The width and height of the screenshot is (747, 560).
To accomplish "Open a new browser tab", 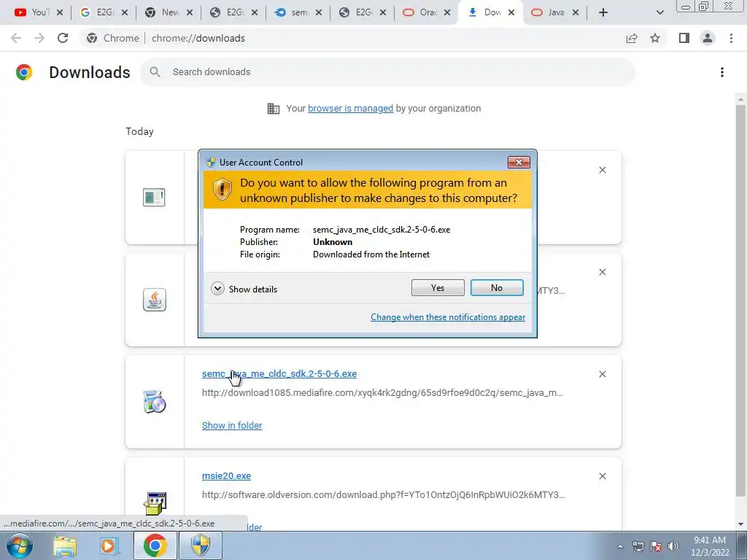I will point(603,13).
